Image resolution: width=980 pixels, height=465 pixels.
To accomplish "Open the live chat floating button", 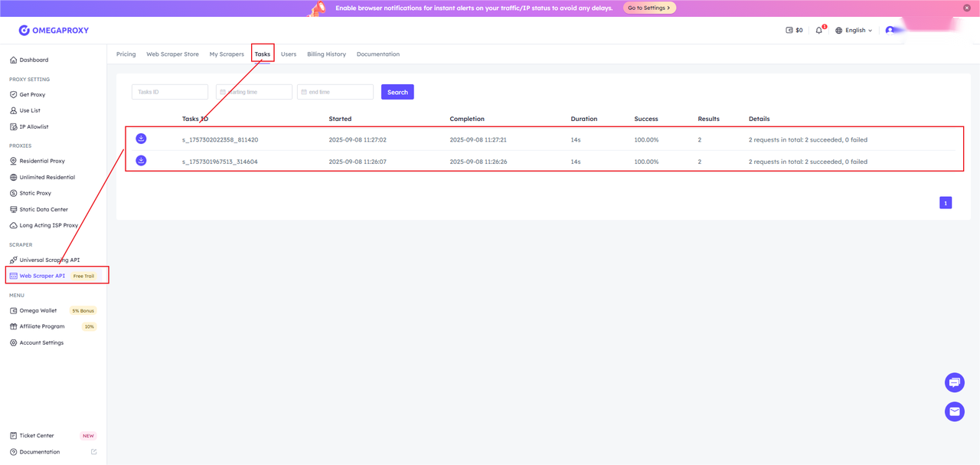I will 954,381.
